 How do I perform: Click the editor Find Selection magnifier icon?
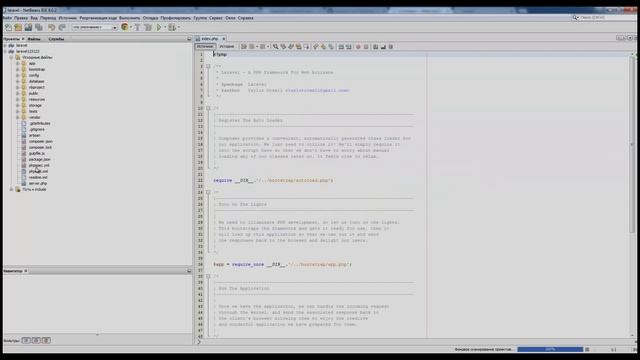[x=276, y=47]
